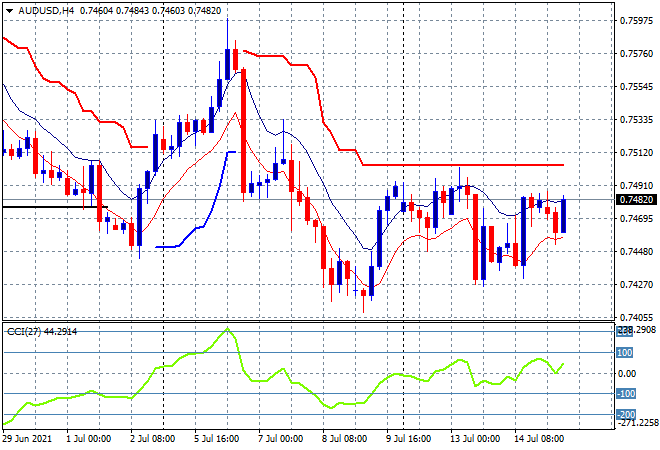Screen dimensions: 660x450
Task: Click the 29 Jun 2021 date label
Action: coord(29,438)
